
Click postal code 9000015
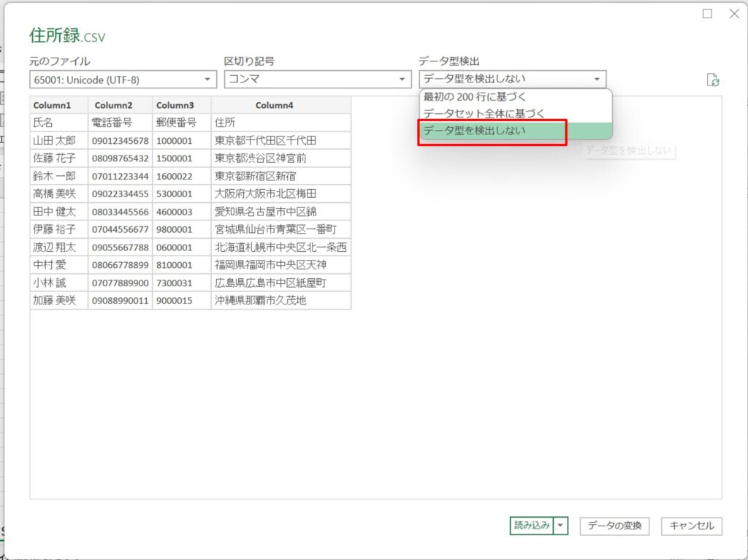coord(182,301)
